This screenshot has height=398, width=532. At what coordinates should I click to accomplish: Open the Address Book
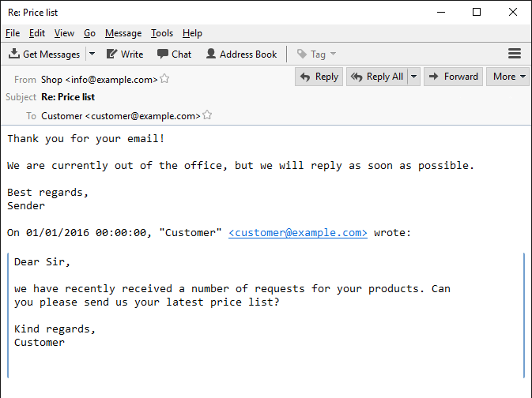click(242, 54)
